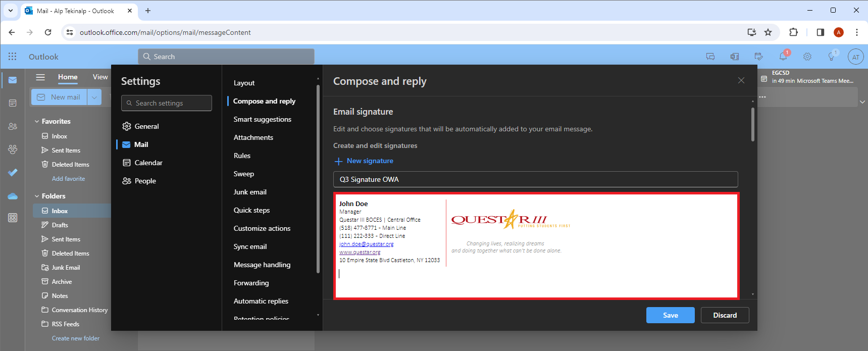
Task: Open To Do checkmark app icon
Action: pos(13,173)
